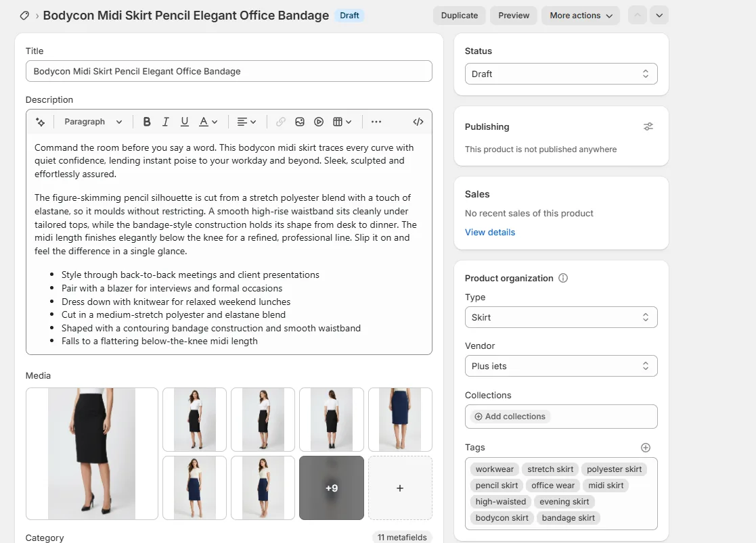Click the Duplicate button
The height and width of the screenshot is (543, 756).
(459, 16)
